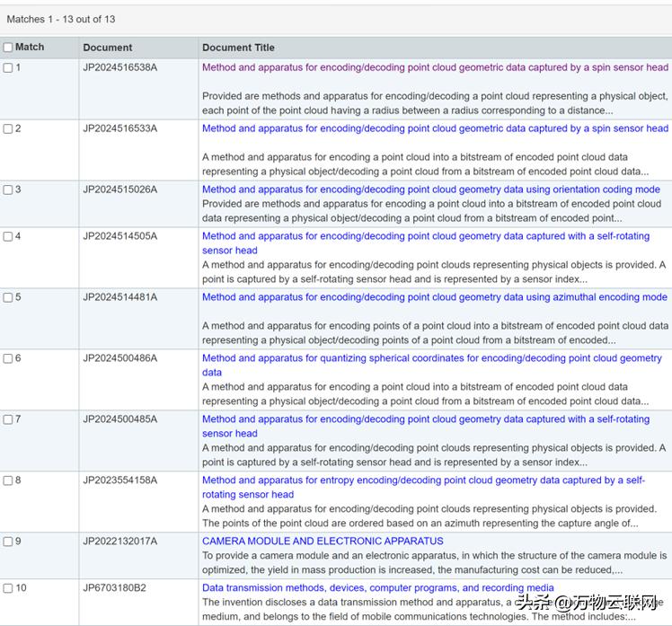This screenshot has width=672, height=626.
Task: Open the entropy encoding/decoding patent title
Action: (423, 481)
